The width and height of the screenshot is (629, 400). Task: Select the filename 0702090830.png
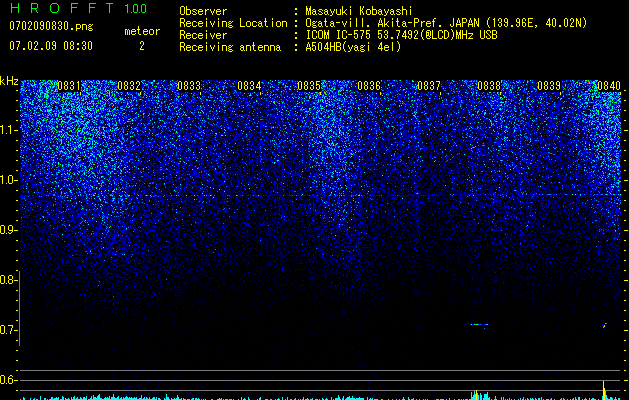(51, 27)
